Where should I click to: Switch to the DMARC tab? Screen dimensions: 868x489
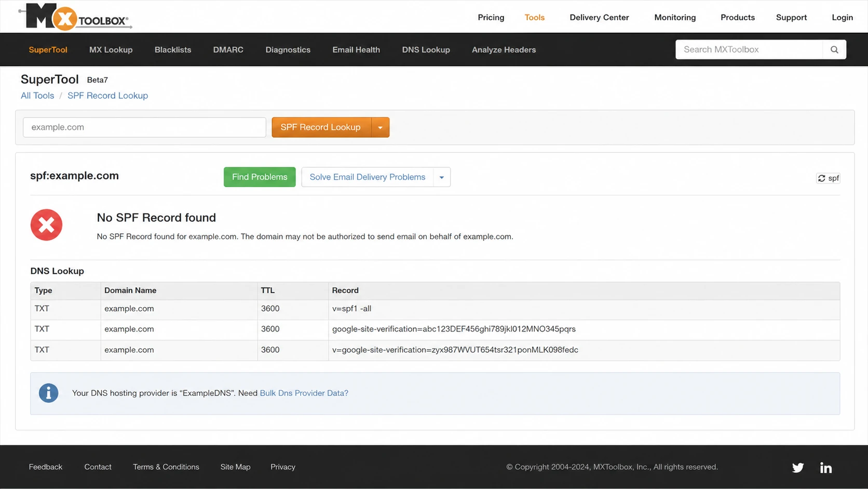coord(228,50)
